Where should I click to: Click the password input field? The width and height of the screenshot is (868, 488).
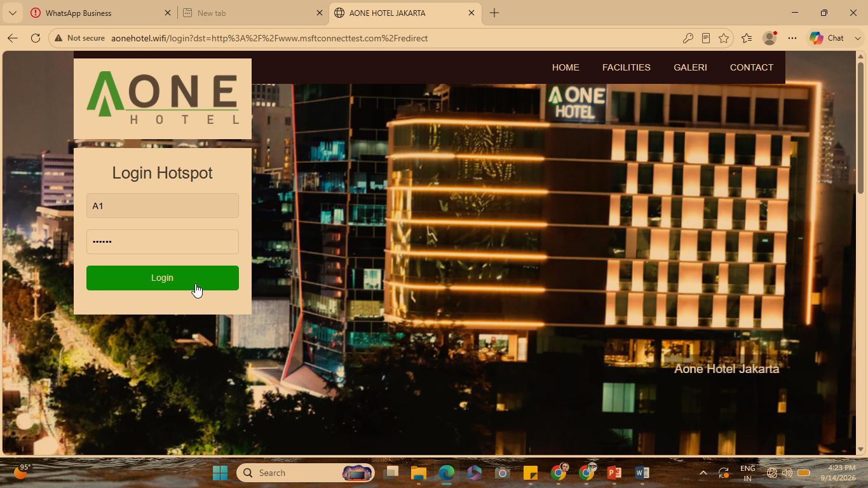point(163,241)
